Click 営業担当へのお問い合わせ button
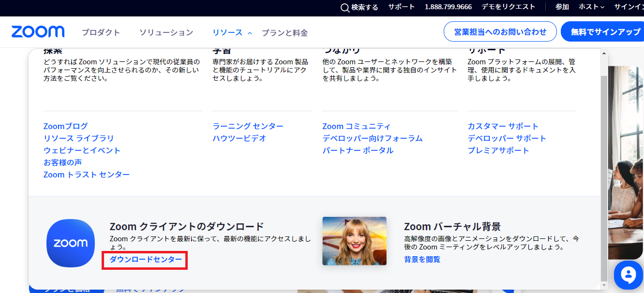 [500, 32]
